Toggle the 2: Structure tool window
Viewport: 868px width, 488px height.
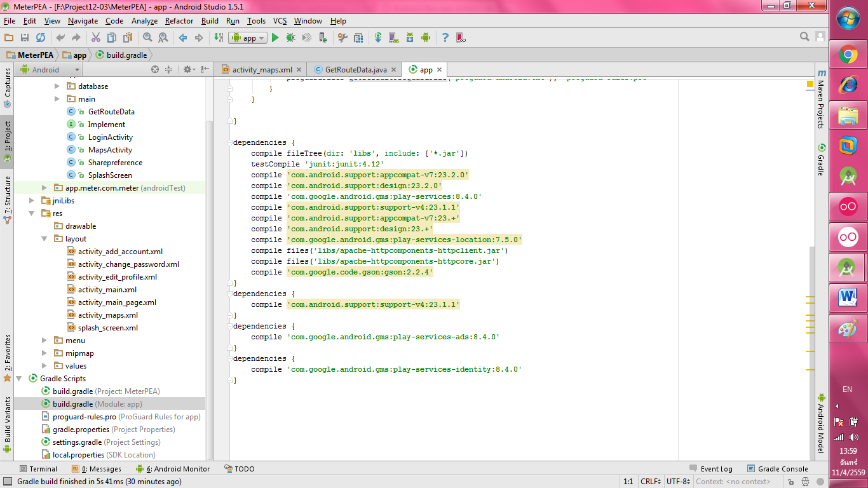(7, 200)
